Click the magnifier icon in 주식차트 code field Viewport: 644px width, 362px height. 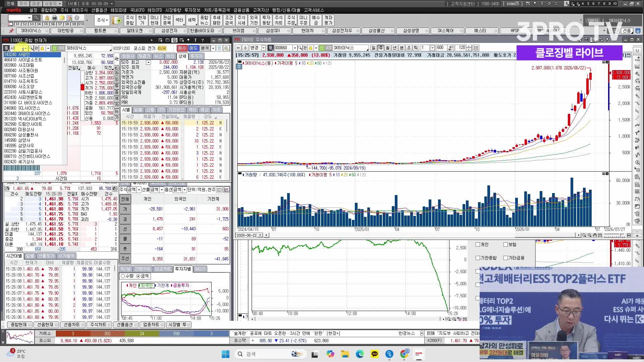point(300,48)
